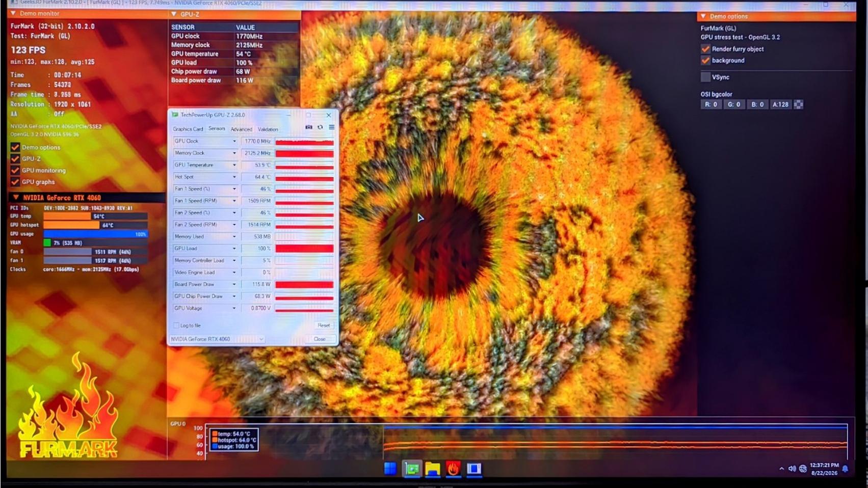The image size is (868, 488).
Task: Click the A:128 alpha value field
Action: [x=780, y=104]
